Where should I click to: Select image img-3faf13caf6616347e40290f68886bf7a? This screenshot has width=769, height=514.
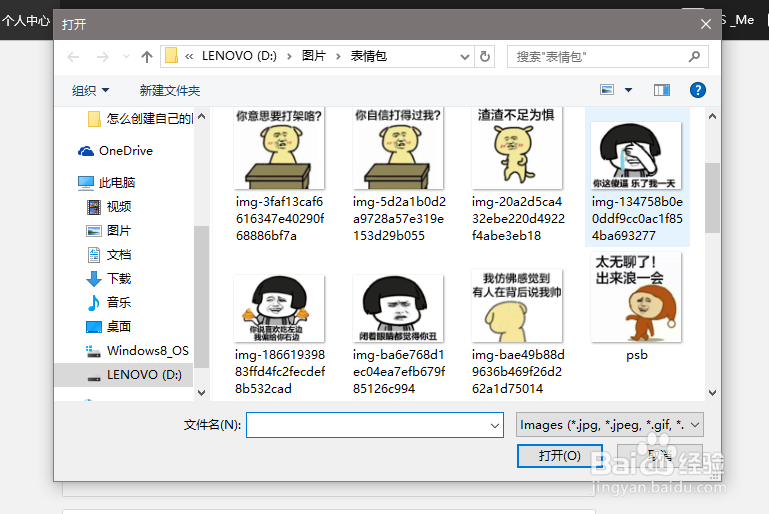pos(279,176)
